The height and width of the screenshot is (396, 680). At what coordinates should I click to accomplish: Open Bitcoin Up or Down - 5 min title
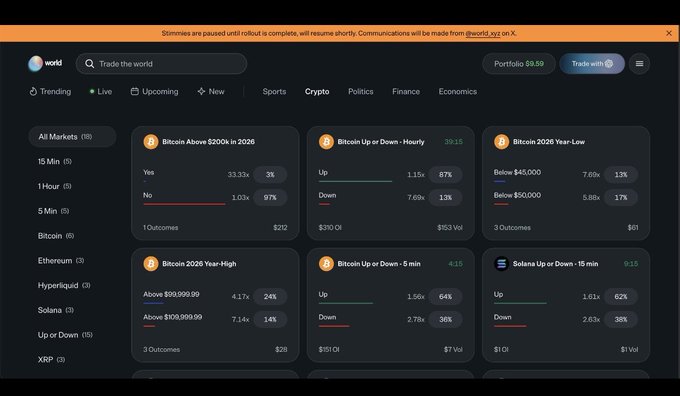[x=379, y=264]
